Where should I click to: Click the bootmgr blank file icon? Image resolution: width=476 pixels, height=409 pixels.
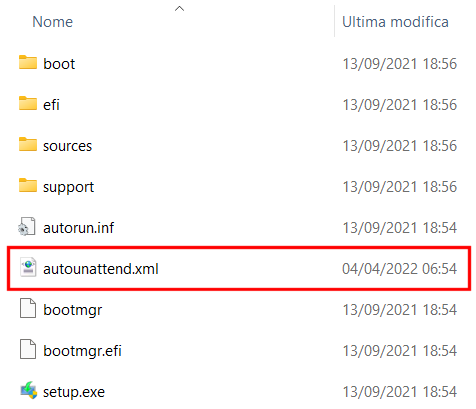point(28,308)
